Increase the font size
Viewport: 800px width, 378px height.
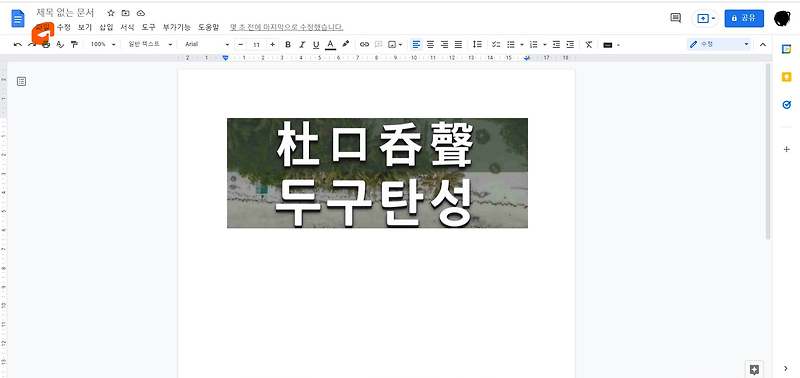click(272, 45)
